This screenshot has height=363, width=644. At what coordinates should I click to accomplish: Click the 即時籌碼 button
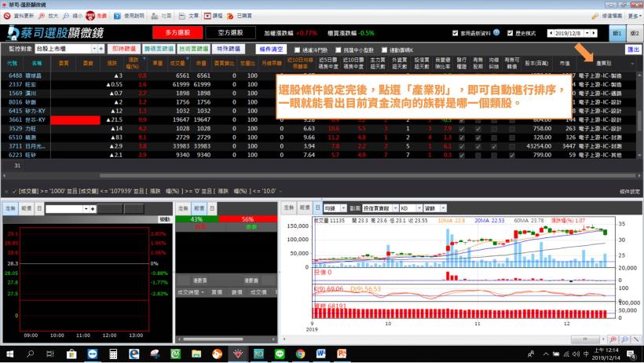[124, 49]
